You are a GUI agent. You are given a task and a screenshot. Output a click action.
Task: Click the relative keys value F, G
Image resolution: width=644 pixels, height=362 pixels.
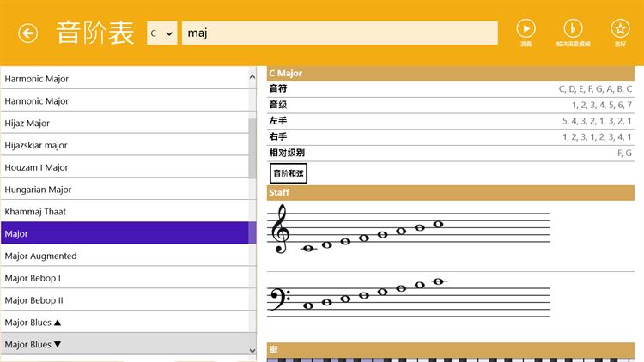pyautogui.click(x=624, y=153)
